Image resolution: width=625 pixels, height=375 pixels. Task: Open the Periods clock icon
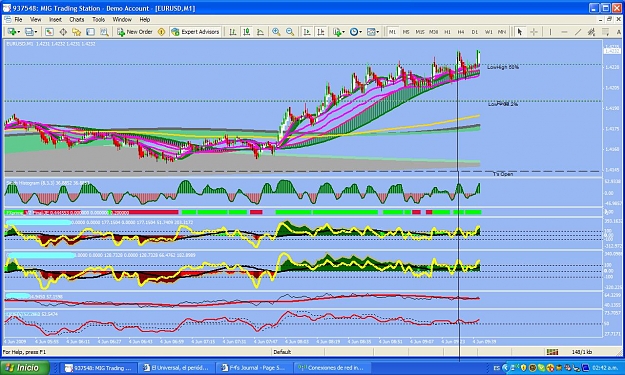(354, 32)
